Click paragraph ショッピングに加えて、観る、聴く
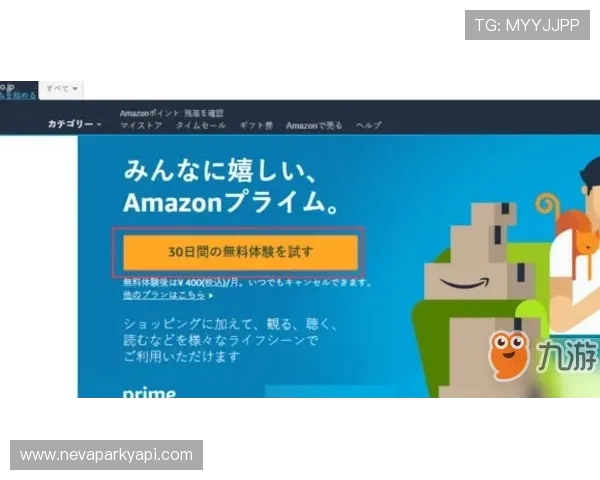 point(230,340)
